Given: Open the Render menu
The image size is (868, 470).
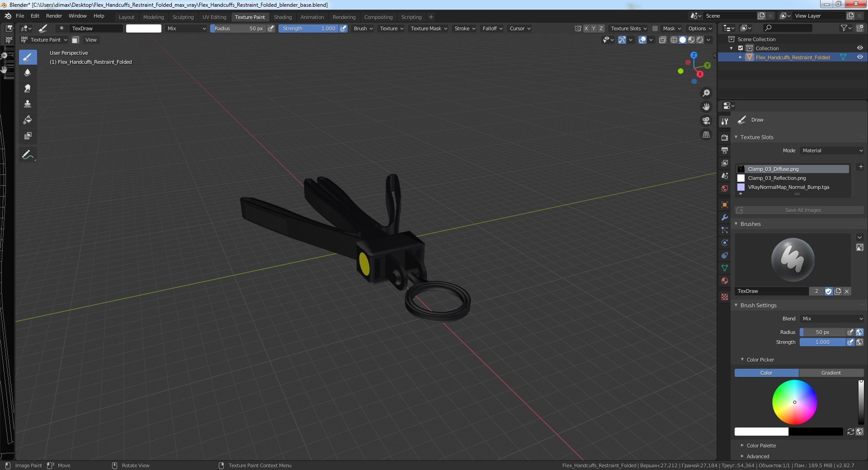Looking at the screenshot, I should pos(54,16).
